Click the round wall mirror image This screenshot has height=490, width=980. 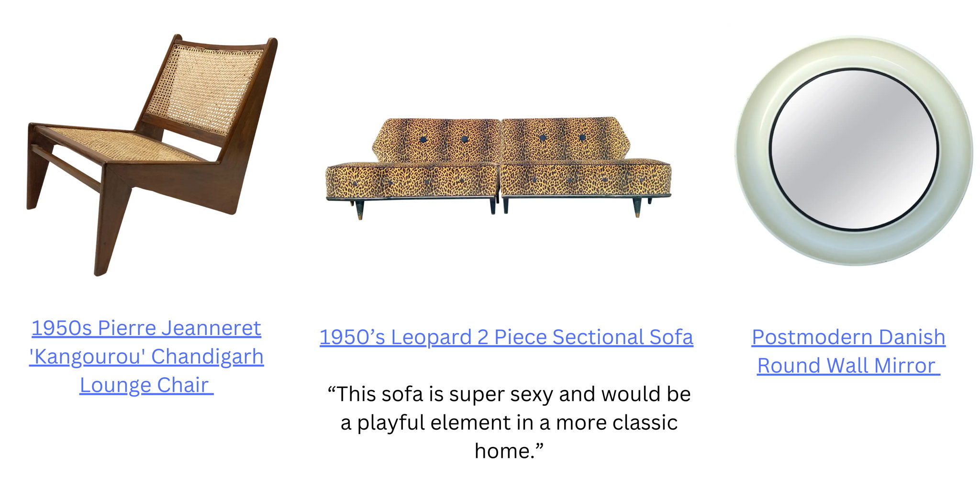854,150
